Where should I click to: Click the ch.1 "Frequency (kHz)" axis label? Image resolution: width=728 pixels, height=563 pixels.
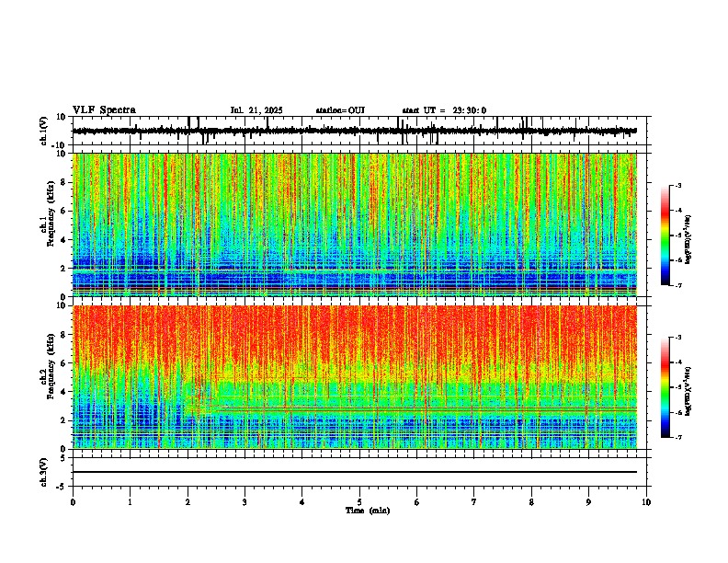(x=51, y=213)
